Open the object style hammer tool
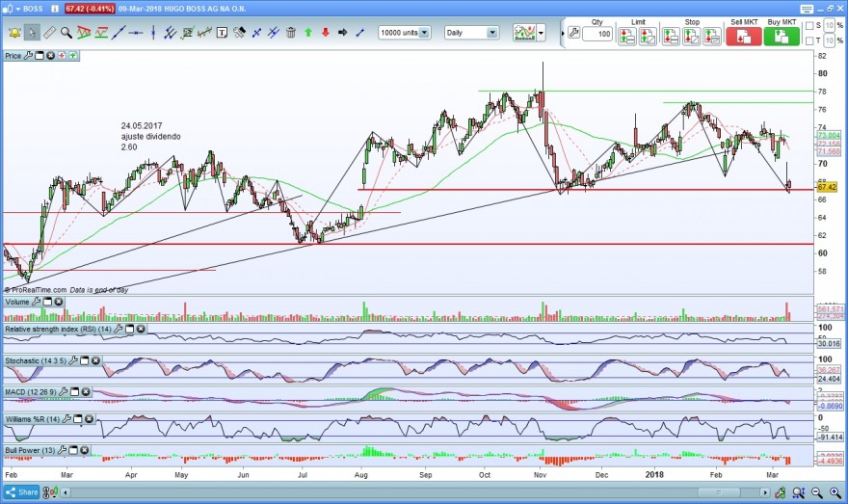Image resolution: width=848 pixels, height=504 pixels. point(239,33)
